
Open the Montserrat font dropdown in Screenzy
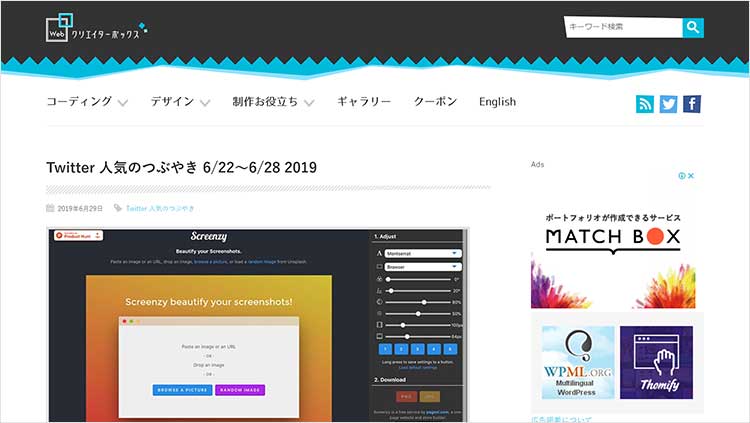423,253
